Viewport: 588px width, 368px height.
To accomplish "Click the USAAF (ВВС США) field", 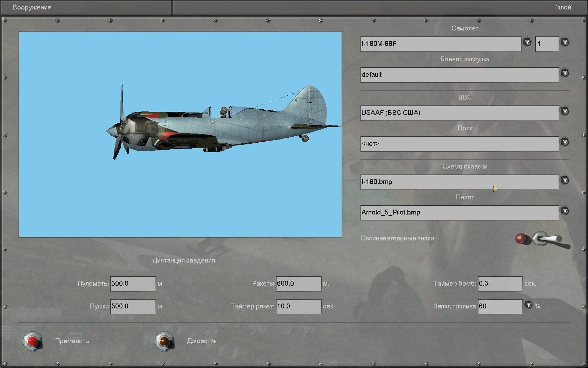I will 460,113.
